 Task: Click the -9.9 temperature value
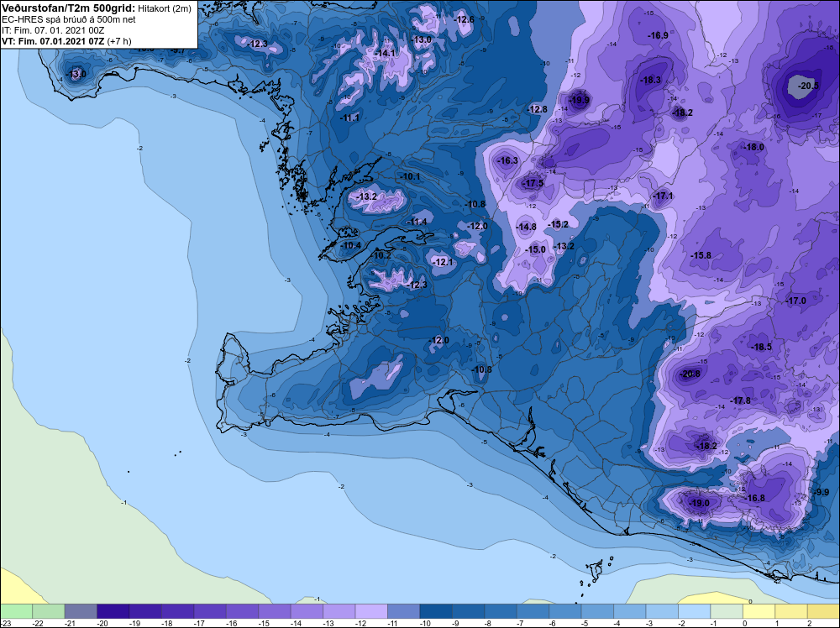(x=822, y=493)
